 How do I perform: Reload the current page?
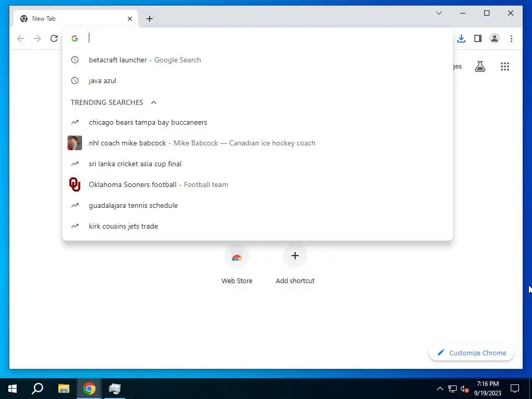pyautogui.click(x=54, y=38)
